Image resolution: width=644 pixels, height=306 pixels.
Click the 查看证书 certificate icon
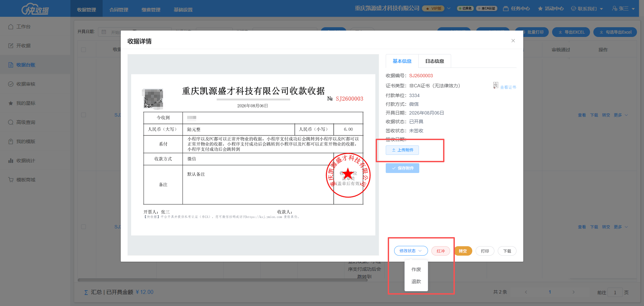(x=495, y=85)
